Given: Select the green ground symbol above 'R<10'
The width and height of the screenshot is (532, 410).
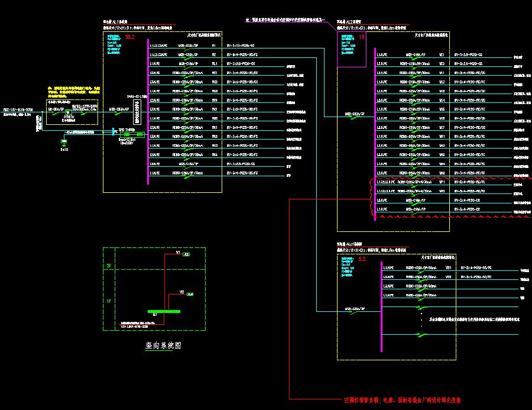Looking at the screenshot, I should 64,143.
